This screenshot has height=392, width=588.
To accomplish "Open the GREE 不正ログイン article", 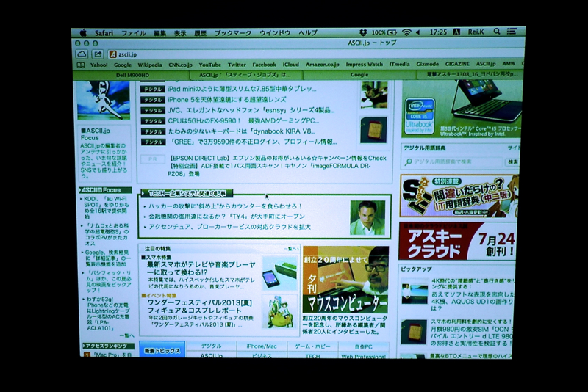I will pyautogui.click(x=253, y=142).
